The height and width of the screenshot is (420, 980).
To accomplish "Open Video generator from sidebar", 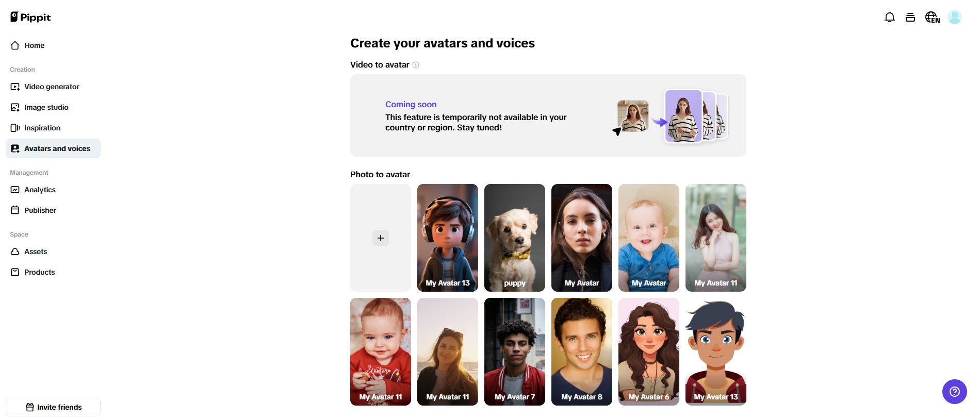I will (52, 87).
